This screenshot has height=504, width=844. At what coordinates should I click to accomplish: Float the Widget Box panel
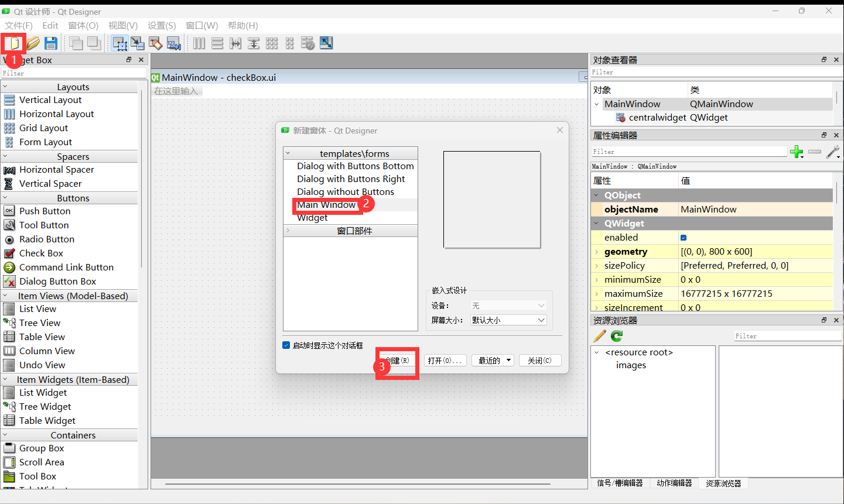pos(129,60)
